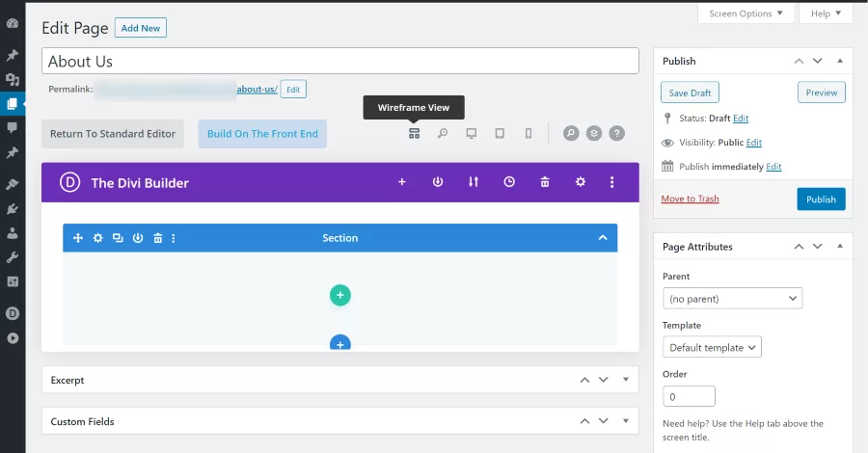Open Section three-dot options menu

pos(174,238)
